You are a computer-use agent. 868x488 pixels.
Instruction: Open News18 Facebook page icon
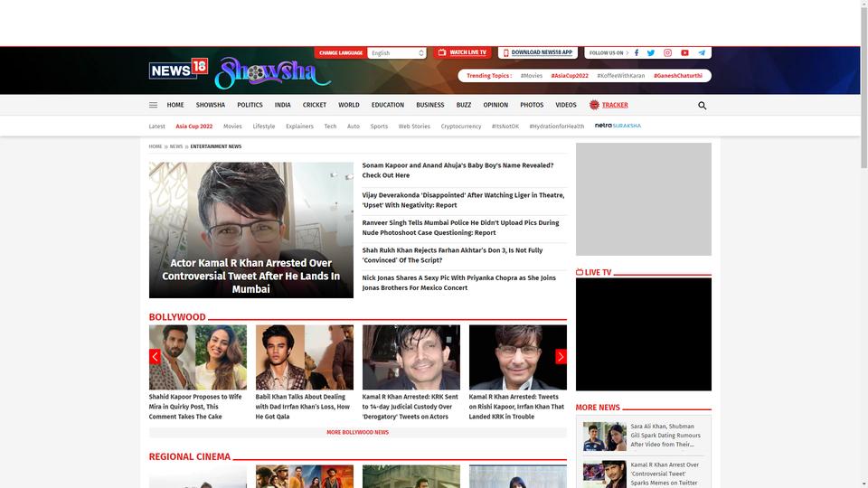pos(637,52)
